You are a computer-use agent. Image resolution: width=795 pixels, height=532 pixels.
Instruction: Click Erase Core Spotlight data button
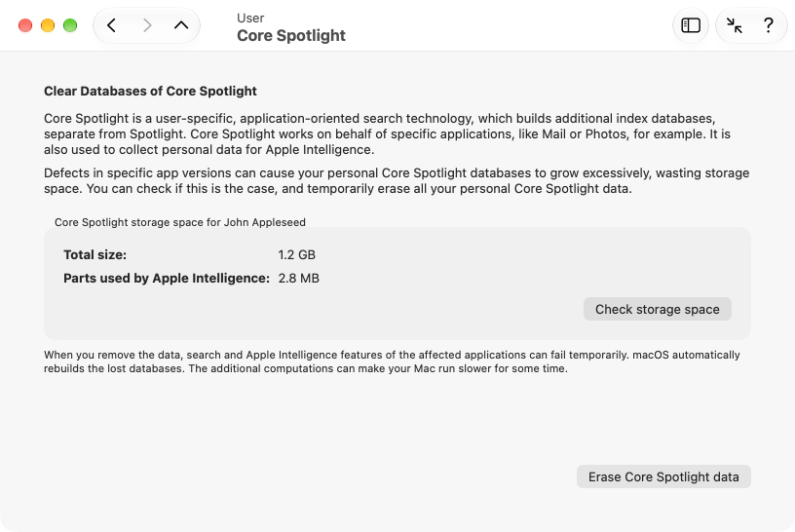[x=663, y=476]
